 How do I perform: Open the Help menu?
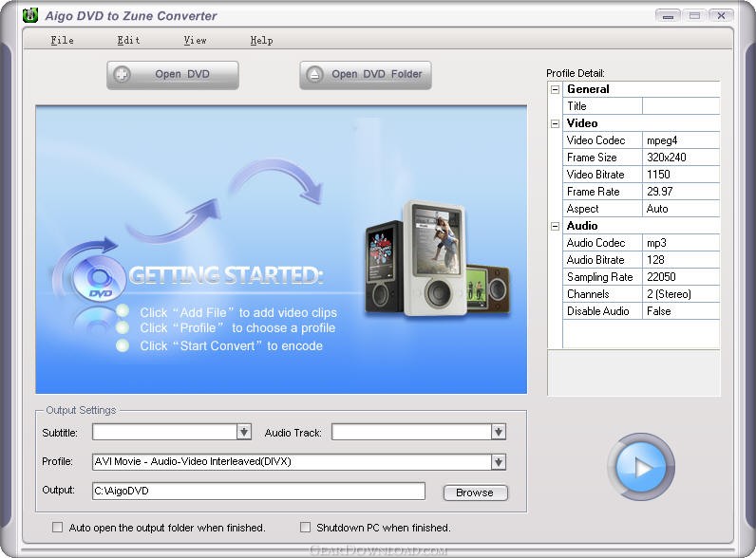261,41
